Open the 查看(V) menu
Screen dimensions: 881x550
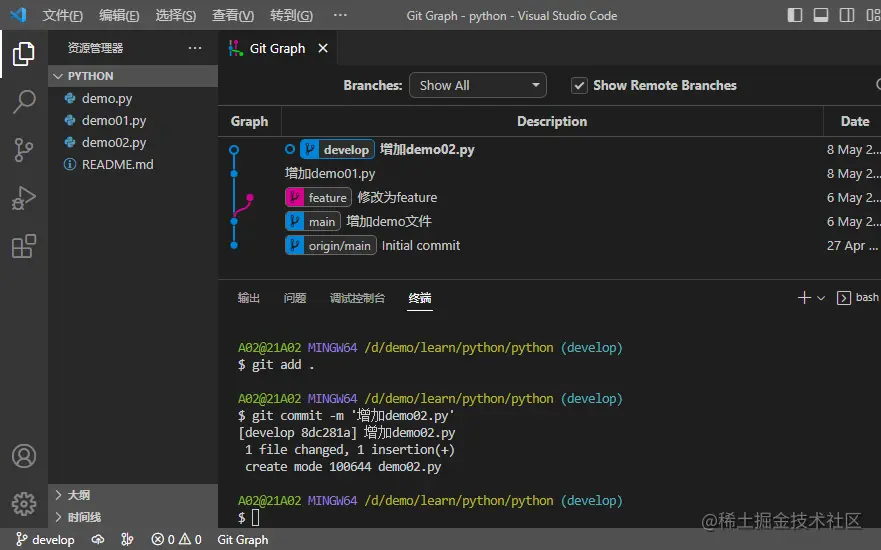click(x=233, y=15)
